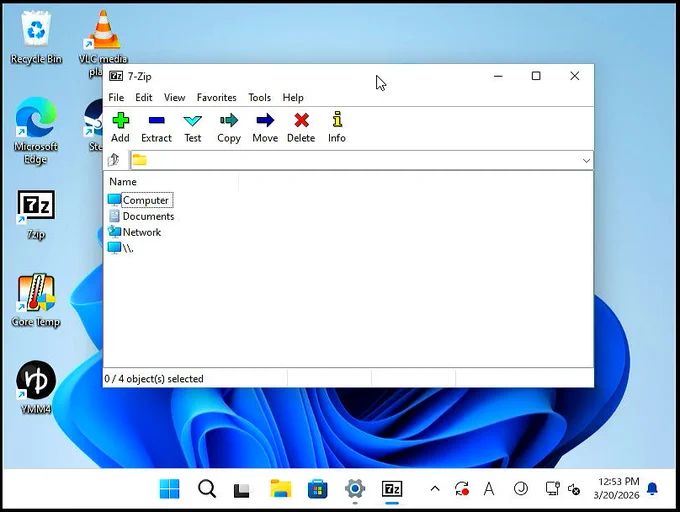Click the Test toolbar icon
Image resolution: width=680 pixels, height=512 pixels.
coord(193,127)
